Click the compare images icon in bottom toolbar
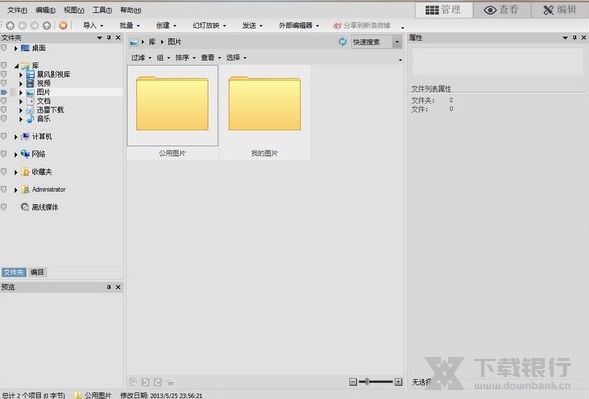The image size is (589, 399). [170, 382]
